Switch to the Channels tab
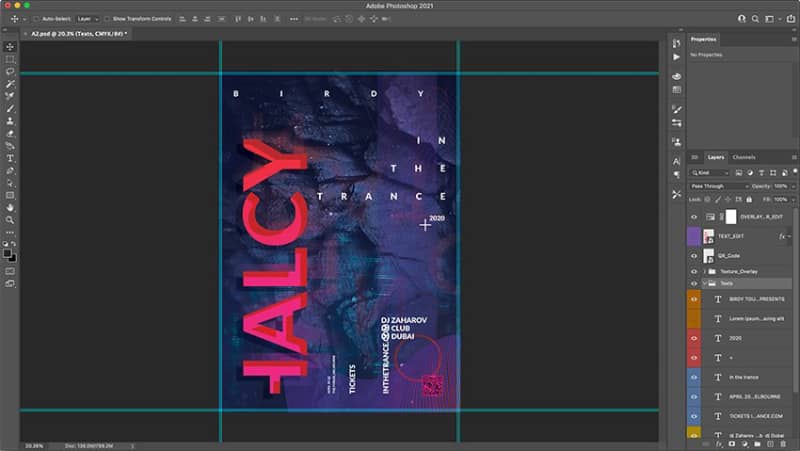 click(x=744, y=157)
